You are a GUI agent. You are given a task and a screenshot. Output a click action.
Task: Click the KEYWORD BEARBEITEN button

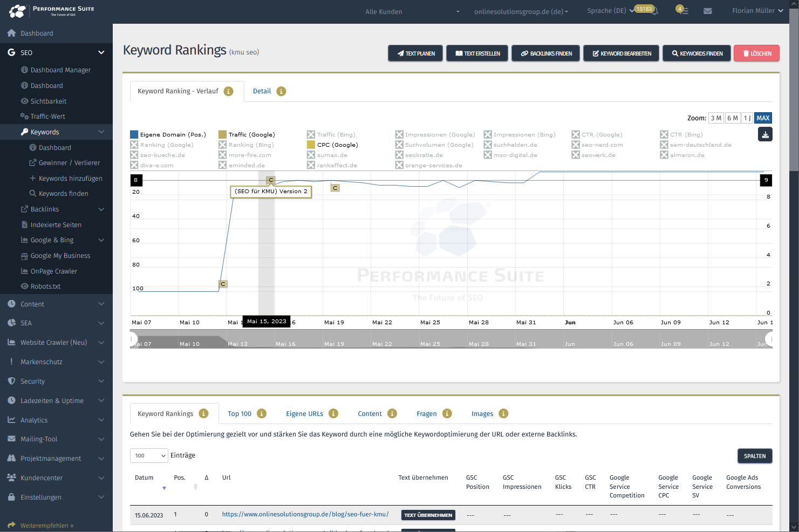621,53
